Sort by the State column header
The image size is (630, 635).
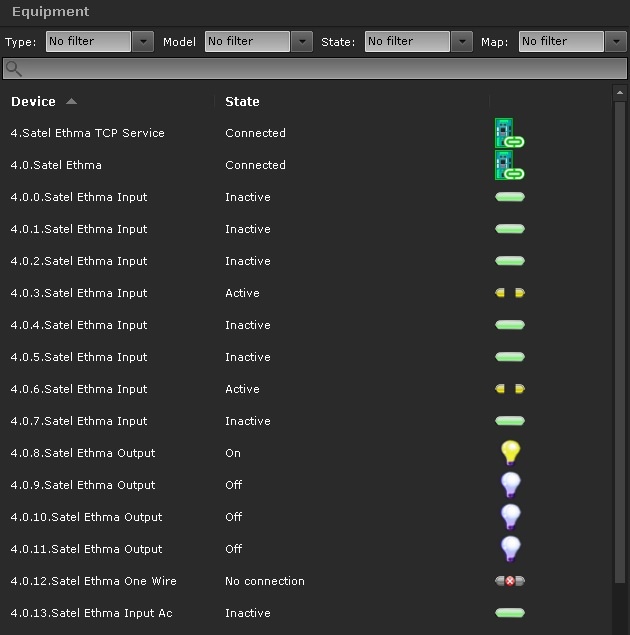242,101
